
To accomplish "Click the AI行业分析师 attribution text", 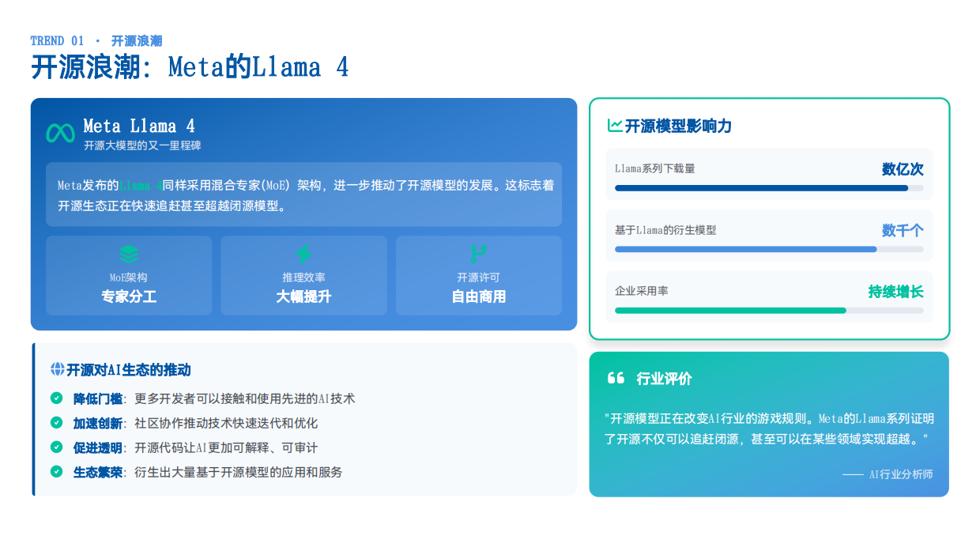I will click(901, 474).
